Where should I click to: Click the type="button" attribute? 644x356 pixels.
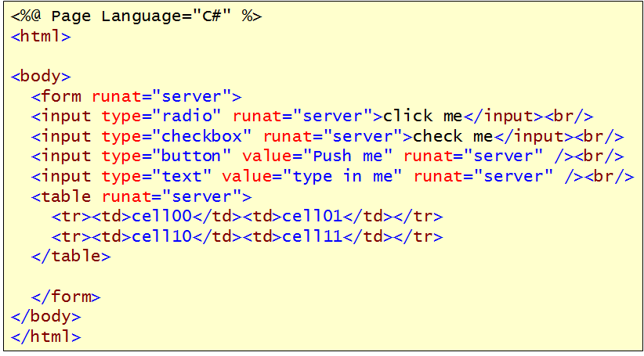tap(168, 156)
